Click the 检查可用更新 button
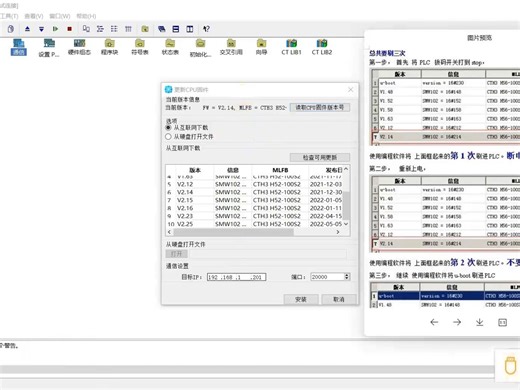 (320, 157)
